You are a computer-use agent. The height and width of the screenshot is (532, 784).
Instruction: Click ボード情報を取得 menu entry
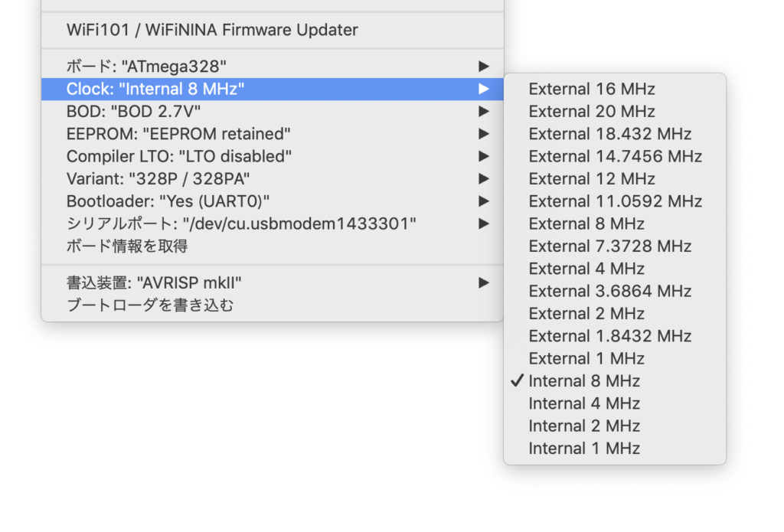(x=127, y=246)
